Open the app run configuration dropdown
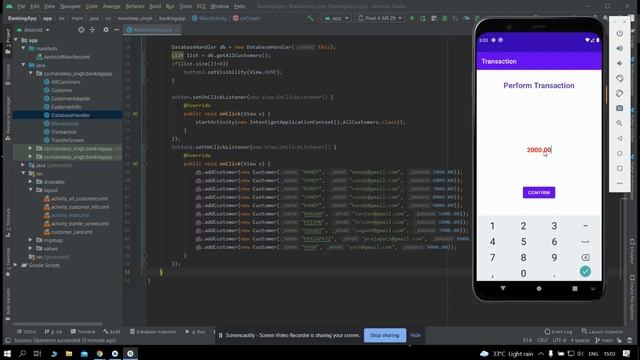640x360 pixels. 337,18
